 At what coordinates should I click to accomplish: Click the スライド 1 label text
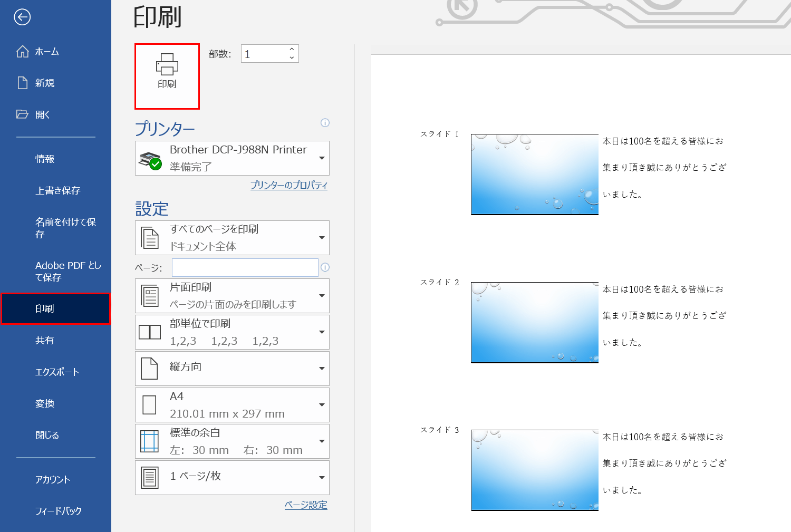440,134
